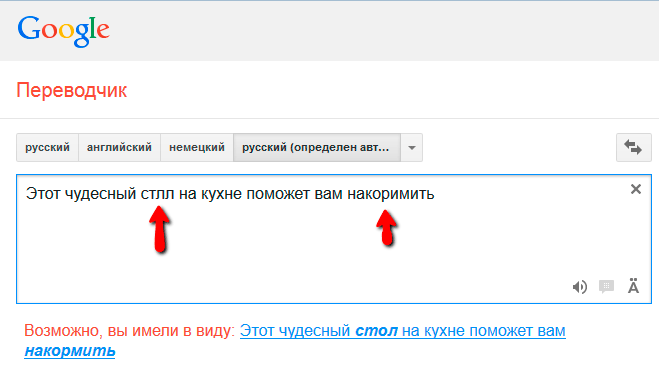
Task: Listen to the source text via speaker icon
Action: tap(580, 287)
